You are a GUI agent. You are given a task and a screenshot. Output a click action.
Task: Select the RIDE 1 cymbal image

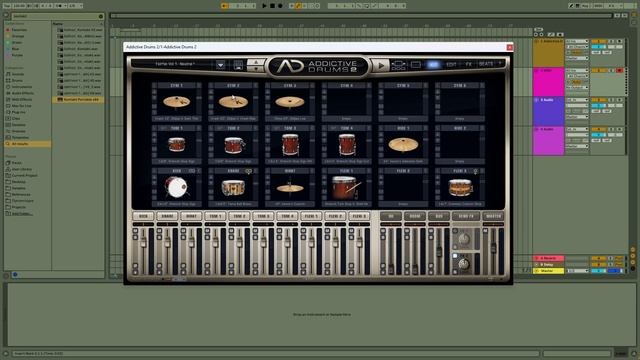click(403, 144)
